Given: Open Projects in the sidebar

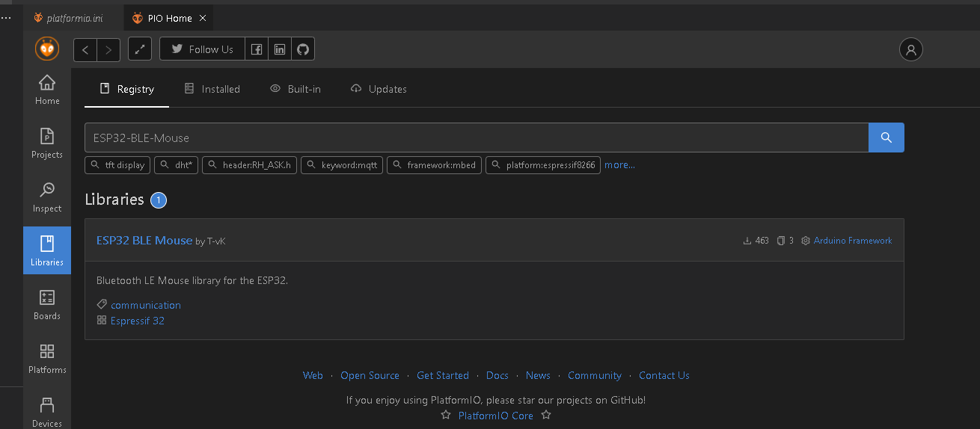Looking at the screenshot, I should pyautogui.click(x=47, y=143).
